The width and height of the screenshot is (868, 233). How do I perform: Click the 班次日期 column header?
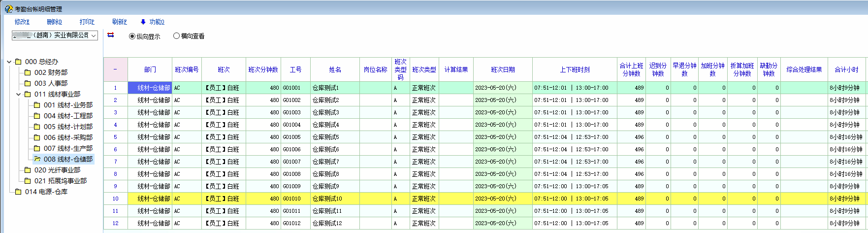[502, 69]
